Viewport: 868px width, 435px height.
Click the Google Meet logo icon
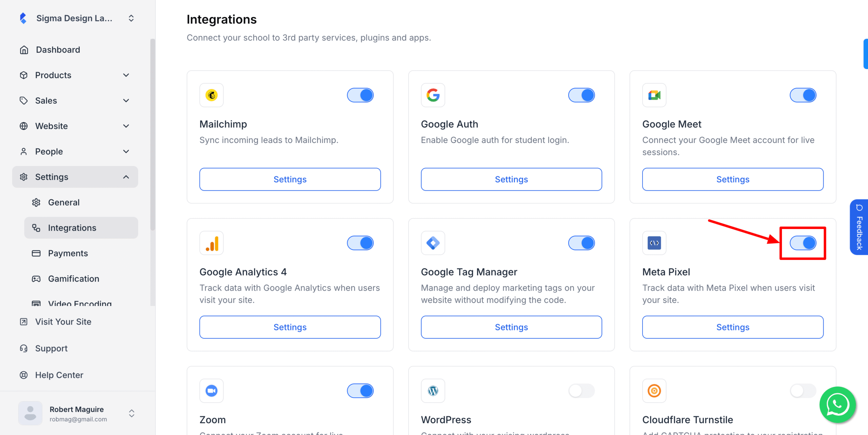coord(654,95)
